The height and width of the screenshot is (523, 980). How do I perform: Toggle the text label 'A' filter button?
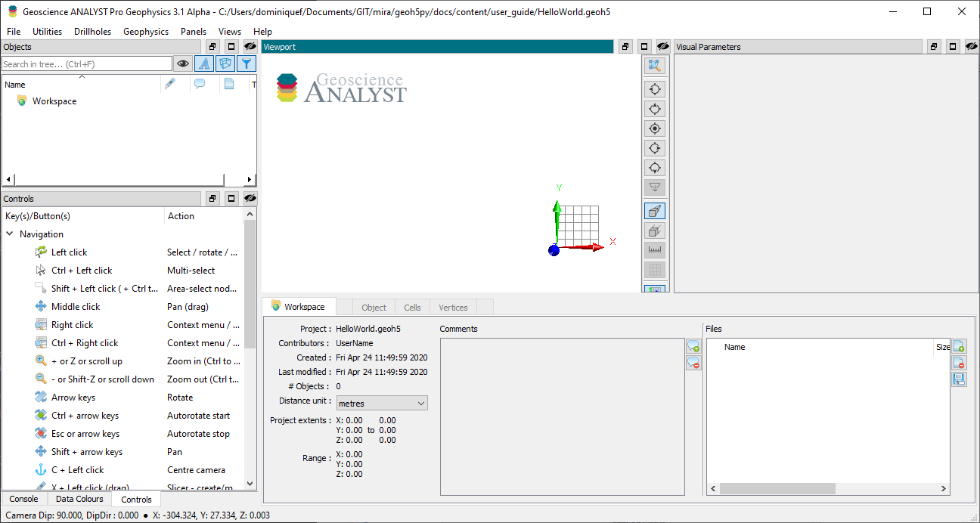click(x=203, y=63)
